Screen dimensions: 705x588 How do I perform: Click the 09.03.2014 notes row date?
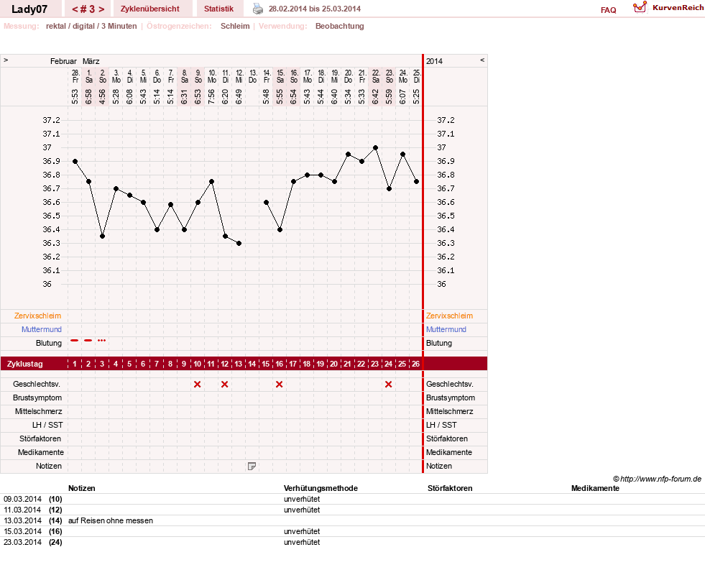(22, 499)
